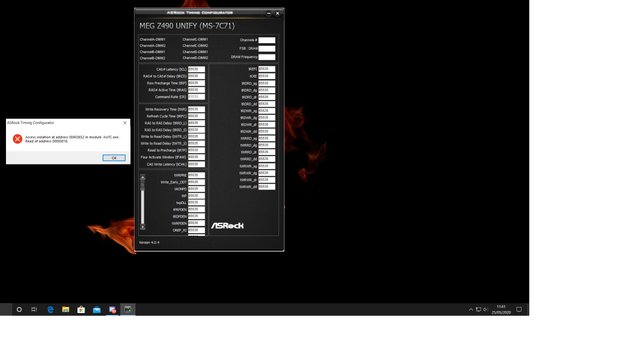Screen dimensions: 640x360
Task: Click the Write to Read Delay (tWTR_L) field
Action: tap(196, 137)
